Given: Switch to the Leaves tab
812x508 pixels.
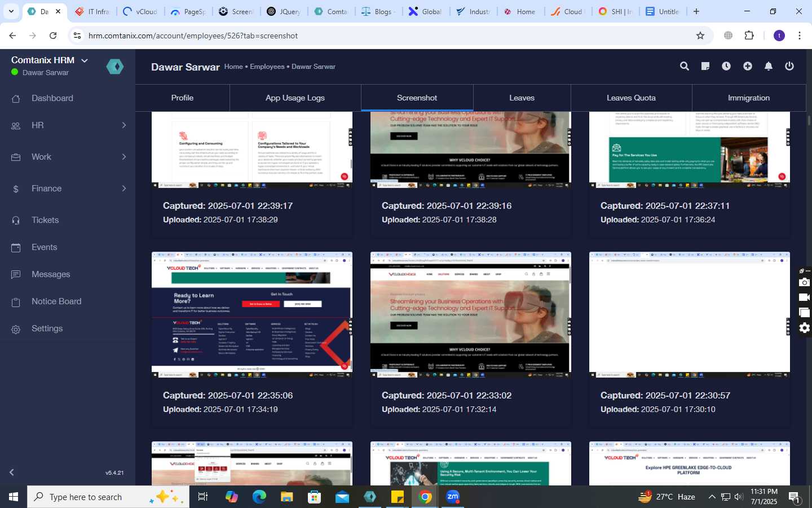Looking at the screenshot, I should coord(522,98).
